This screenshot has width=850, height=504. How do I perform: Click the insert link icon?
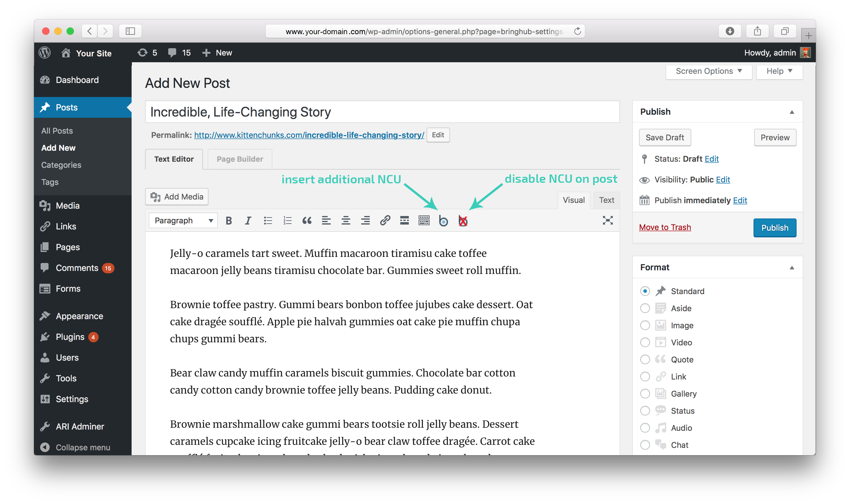385,221
